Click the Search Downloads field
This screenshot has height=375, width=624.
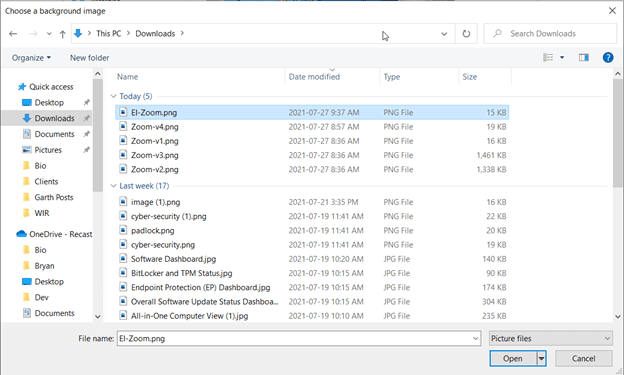(550, 33)
